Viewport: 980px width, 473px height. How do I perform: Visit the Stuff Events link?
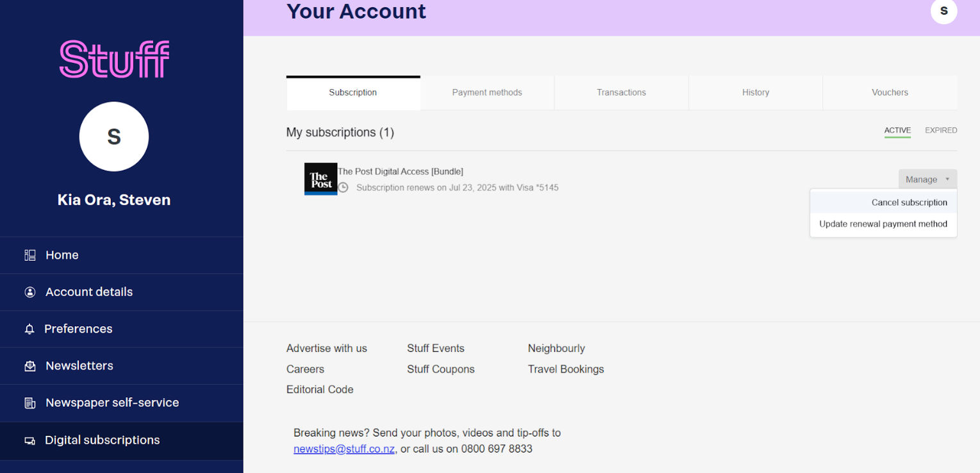(x=436, y=349)
